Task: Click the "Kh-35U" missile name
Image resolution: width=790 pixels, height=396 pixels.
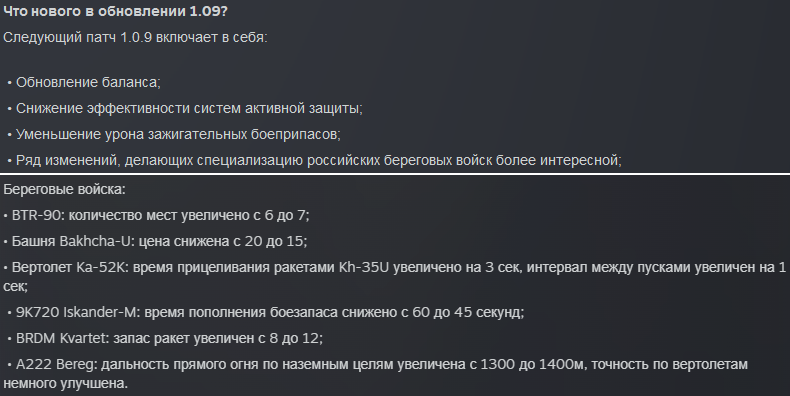Action: pyautogui.click(x=363, y=268)
